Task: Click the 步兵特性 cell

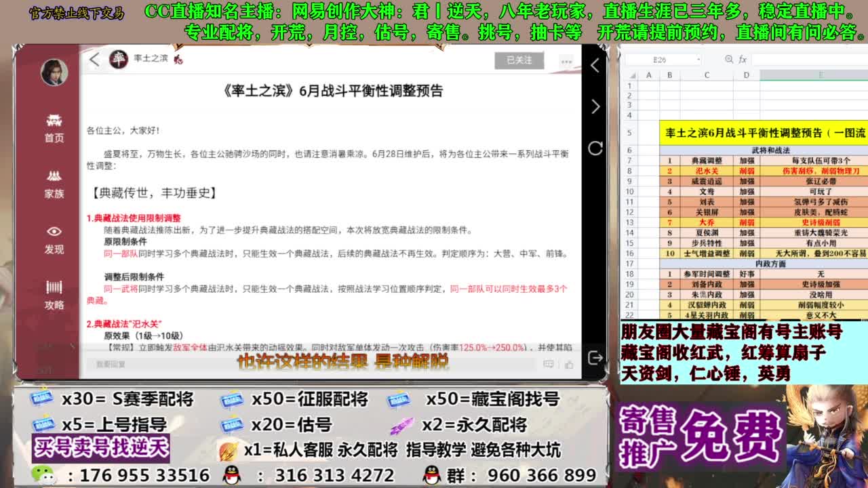Action: (x=707, y=243)
